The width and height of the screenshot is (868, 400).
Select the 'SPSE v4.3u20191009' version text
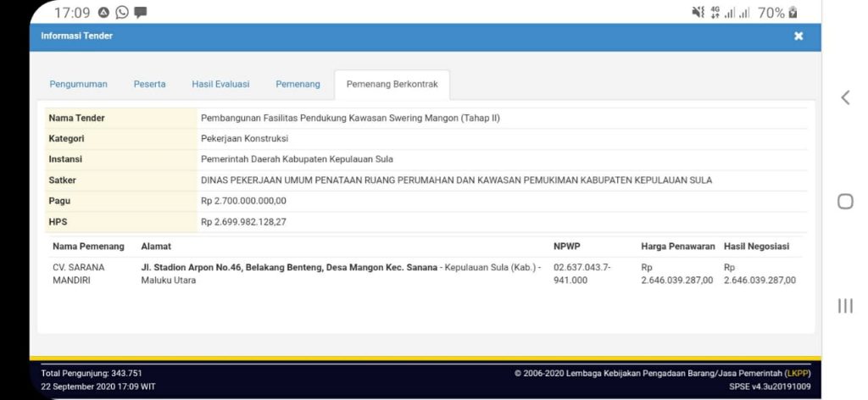(x=770, y=386)
